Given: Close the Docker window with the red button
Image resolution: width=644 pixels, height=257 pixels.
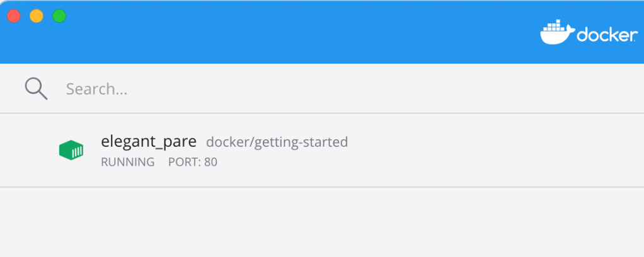Looking at the screenshot, I should point(14,16).
